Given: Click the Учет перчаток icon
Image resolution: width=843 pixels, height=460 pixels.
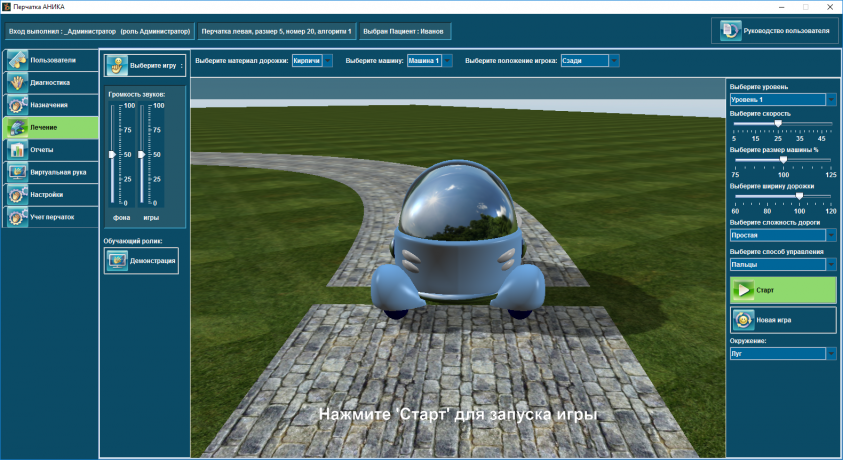Looking at the screenshot, I should tap(16, 216).
